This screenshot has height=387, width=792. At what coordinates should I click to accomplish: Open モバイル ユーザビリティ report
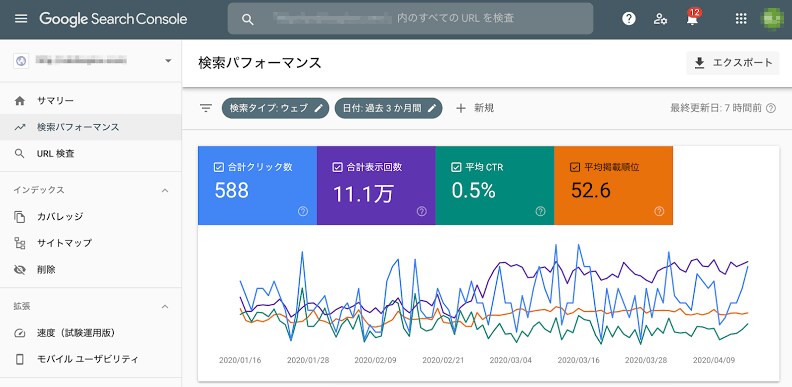tap(90, 359)
